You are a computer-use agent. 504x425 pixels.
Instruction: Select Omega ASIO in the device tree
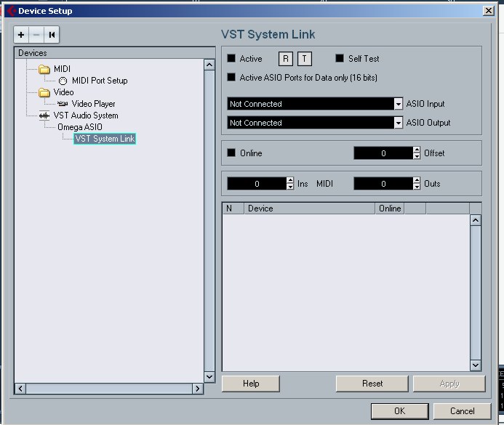pyautogui.click(x=80, y=127)
